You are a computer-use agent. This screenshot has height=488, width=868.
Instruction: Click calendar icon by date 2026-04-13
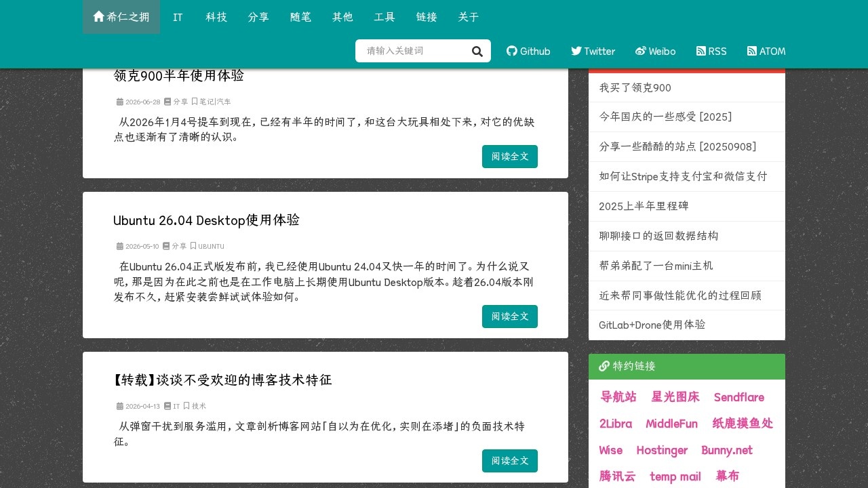click(x=120, y=406)
